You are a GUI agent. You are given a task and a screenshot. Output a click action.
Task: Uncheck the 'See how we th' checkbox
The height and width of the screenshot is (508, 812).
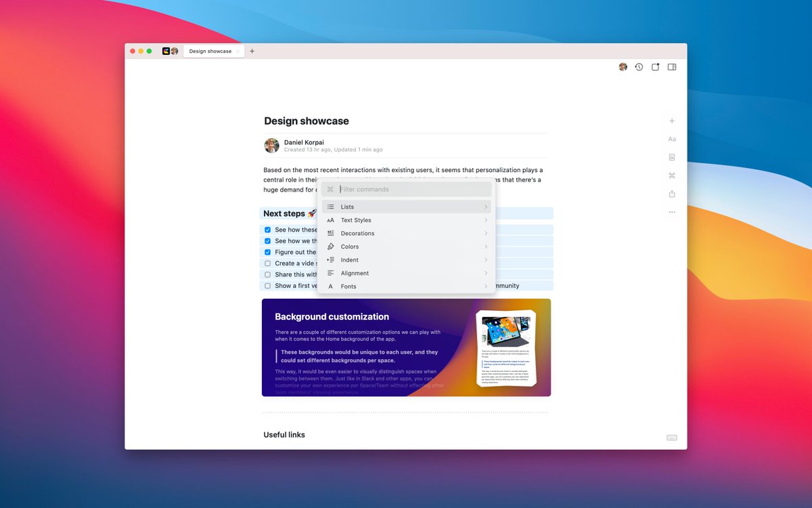268,241
